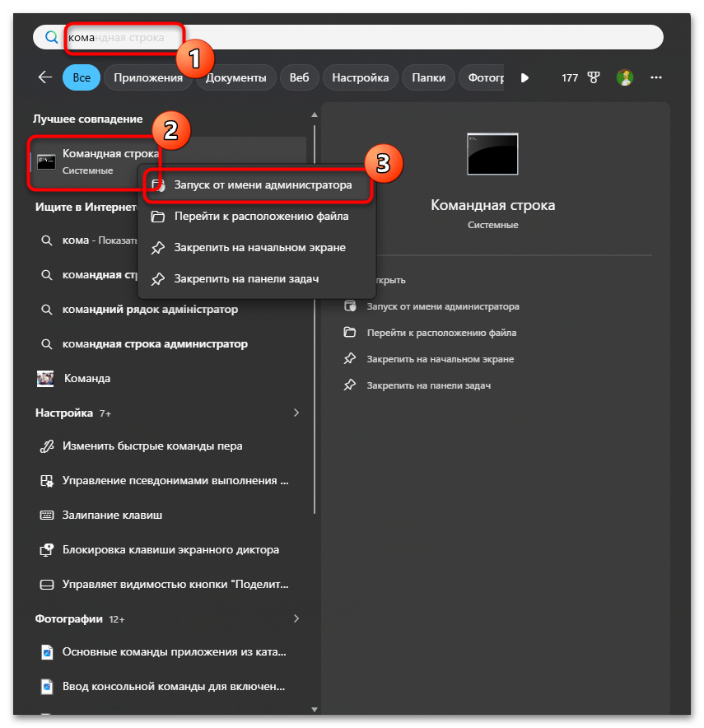Click file icon beside Ввод консольной команды

47,686
